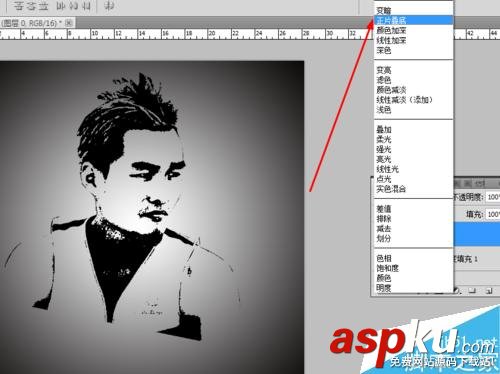Choose 强光 blend mode
Image resolution: width=500 pixels, height=374 pixels.
pyautogui.click(x=413, y=149)
